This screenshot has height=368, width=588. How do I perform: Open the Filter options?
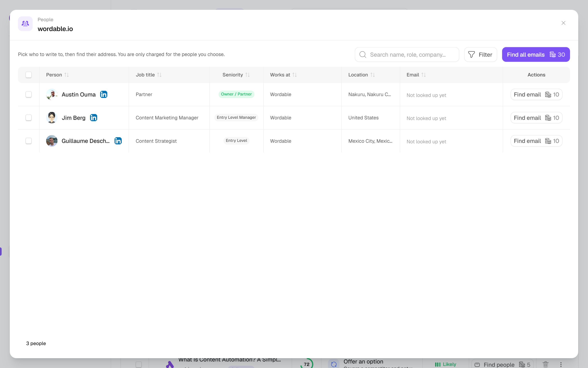pyautogui.click(x=480, y=55)
